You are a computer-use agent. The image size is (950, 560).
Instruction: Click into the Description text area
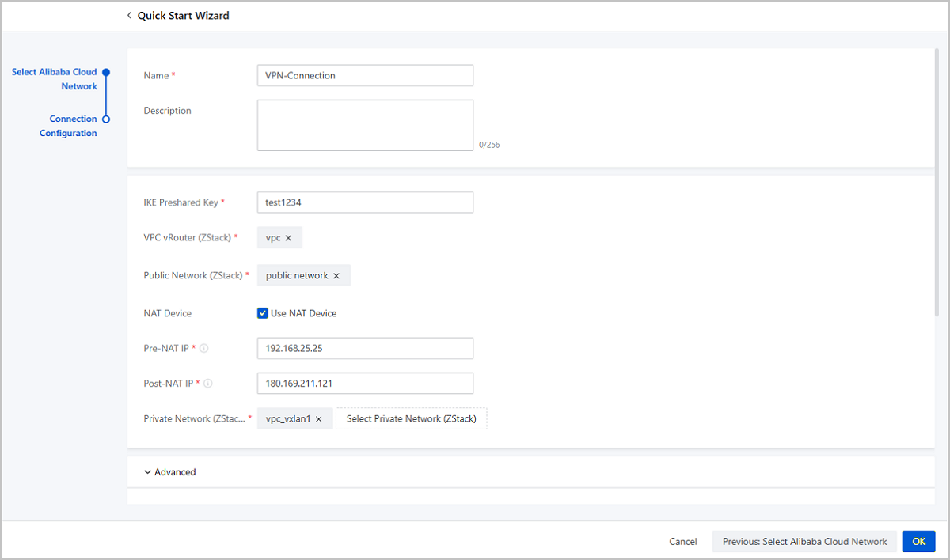[x=365, y=125]
